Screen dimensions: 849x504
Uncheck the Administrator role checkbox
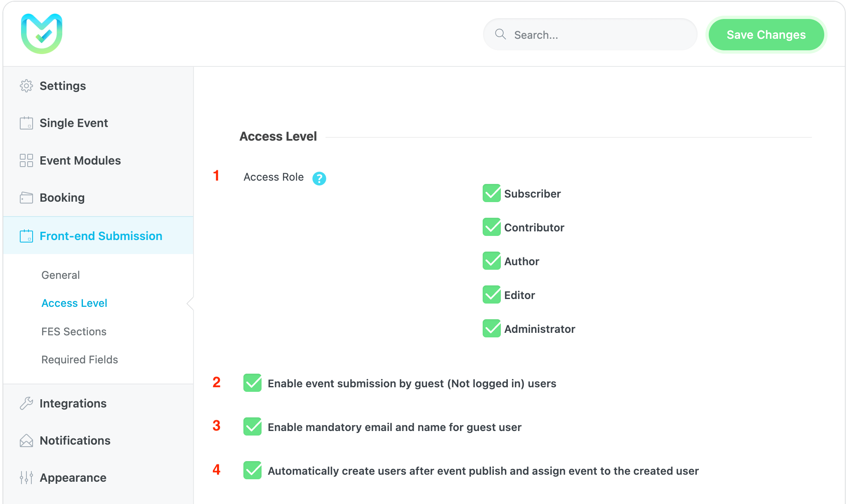[491, 329]
